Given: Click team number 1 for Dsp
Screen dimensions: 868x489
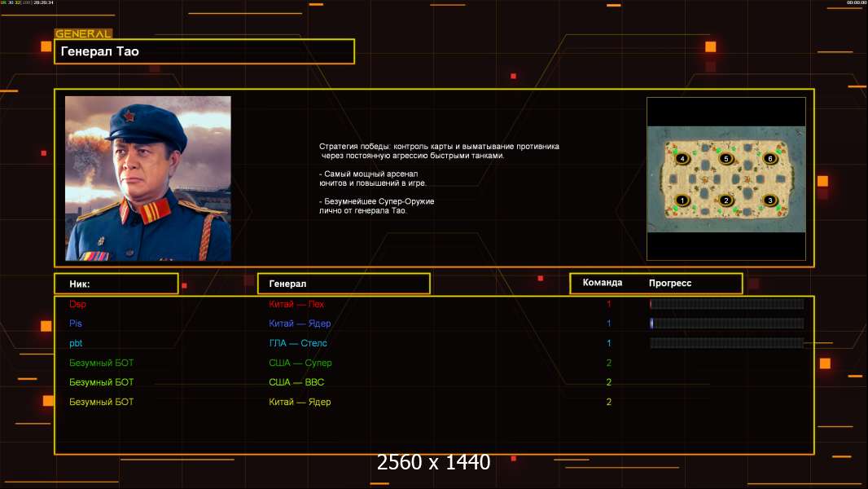Looking at the screenshot, I should [x=609, y=304].
